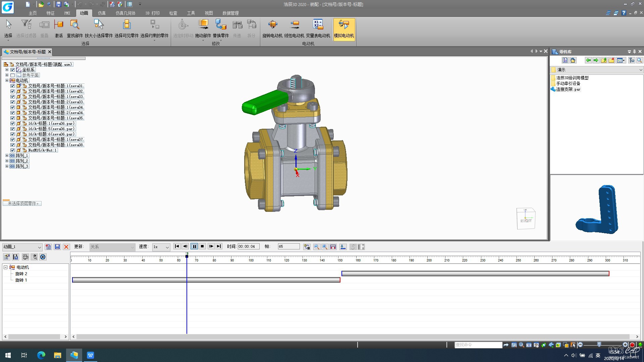644x362 pixels.
Task: Zoom in the timeline with plus magnifier
Action: (325, 247)
